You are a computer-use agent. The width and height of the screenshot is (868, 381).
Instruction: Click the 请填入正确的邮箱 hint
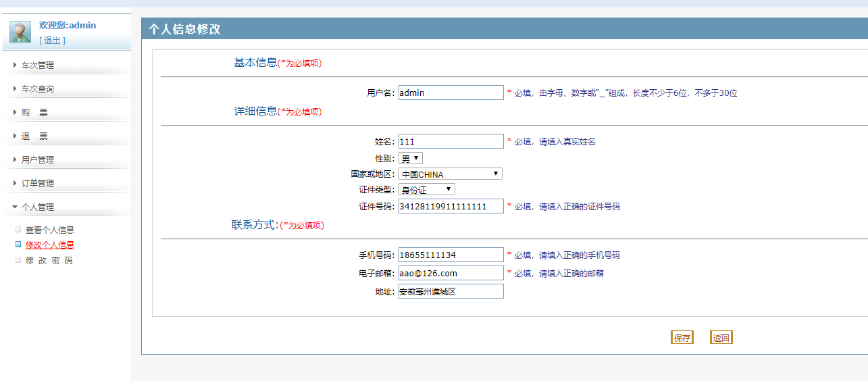click(571, 274)
